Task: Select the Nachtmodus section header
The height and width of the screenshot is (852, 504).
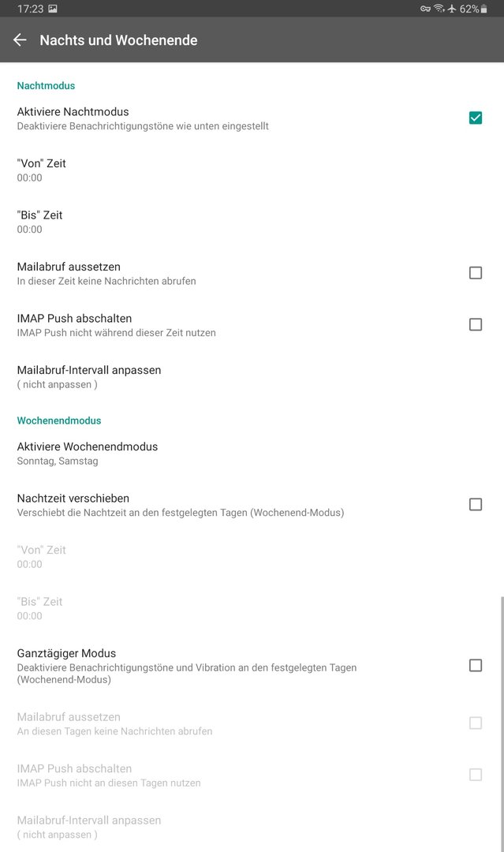Action: (47, 86)
